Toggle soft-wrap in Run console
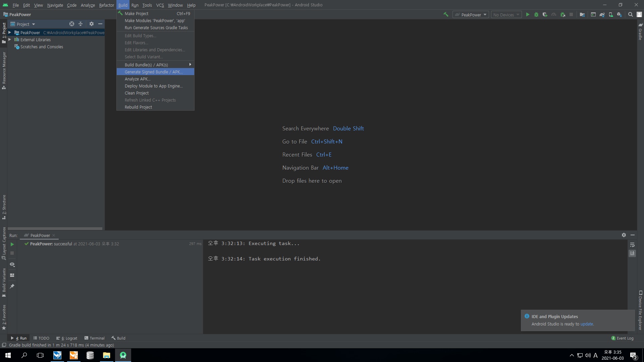The height and width of the screenshot is (362, 644). (x=632, y=245)
